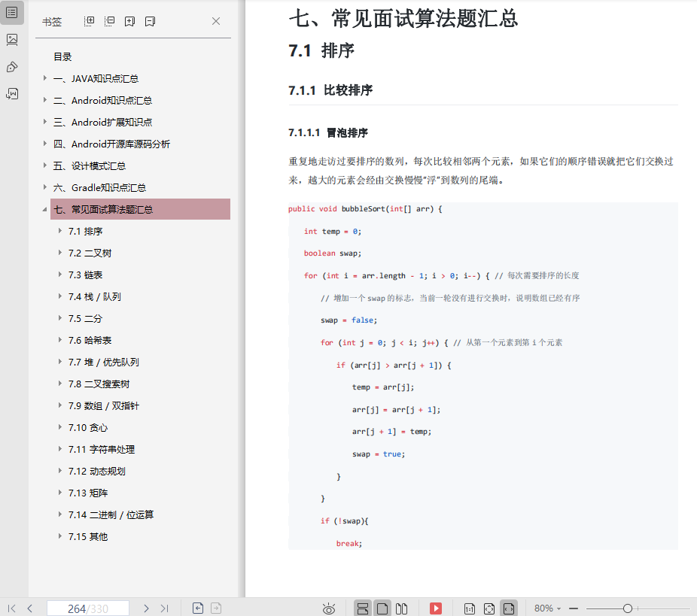This screenshot has height=616, width=697.
Task: Select the bookmarks panel tab
Action: [x=12, y=12]
